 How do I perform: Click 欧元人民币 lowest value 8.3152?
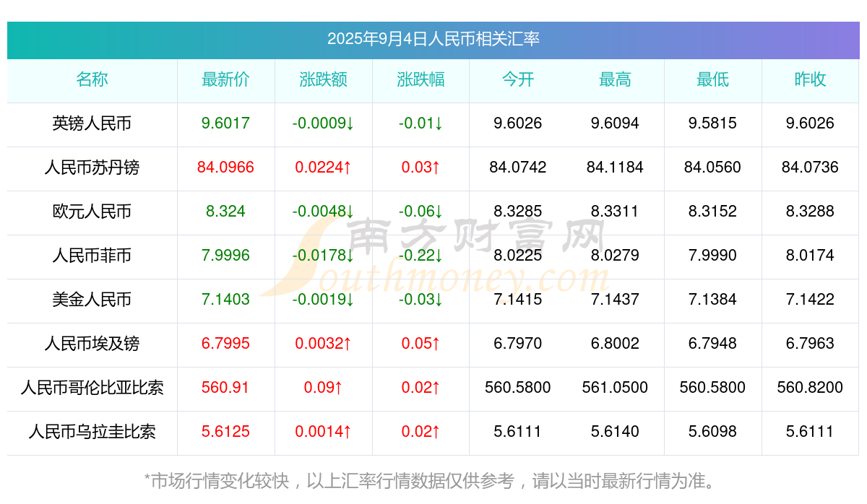[x=712, y=212]
